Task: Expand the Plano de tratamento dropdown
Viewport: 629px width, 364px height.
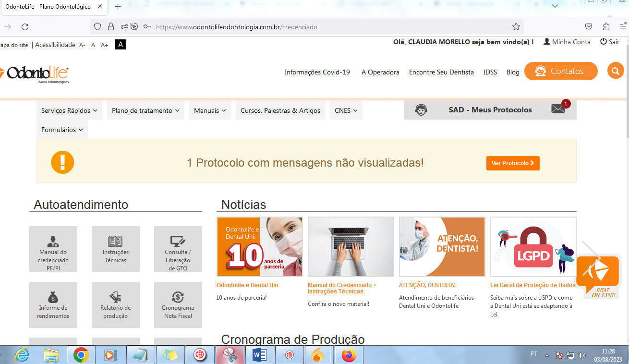Action: 145,110
